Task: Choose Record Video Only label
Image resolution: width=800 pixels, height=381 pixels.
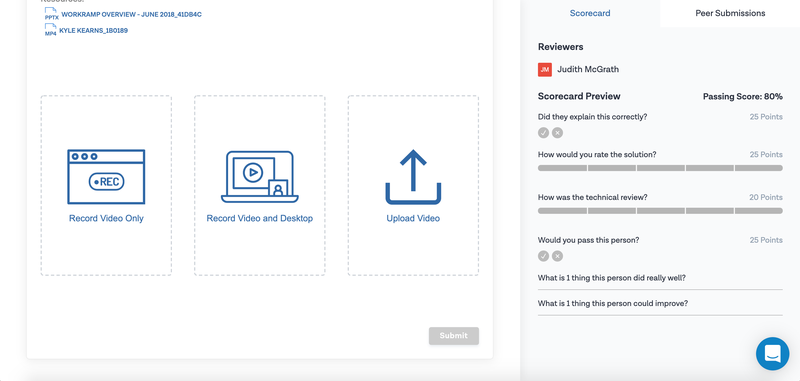Action: click(x=106, y=218)
